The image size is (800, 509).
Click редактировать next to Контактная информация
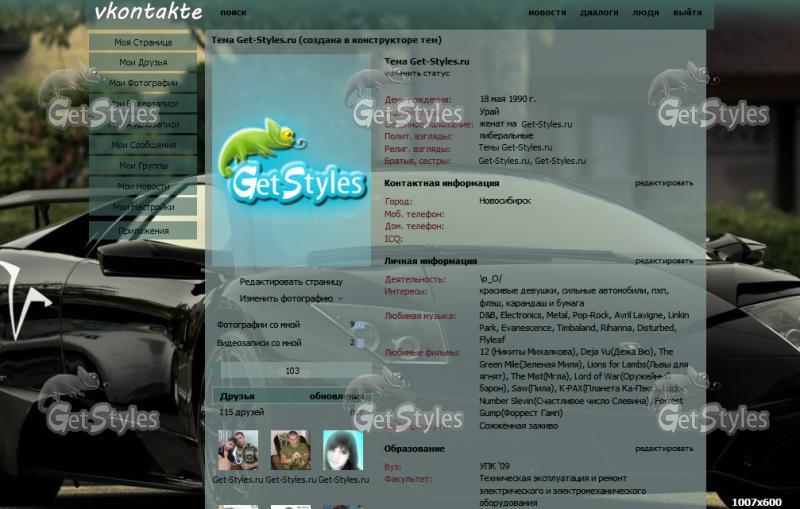point(663,183)
